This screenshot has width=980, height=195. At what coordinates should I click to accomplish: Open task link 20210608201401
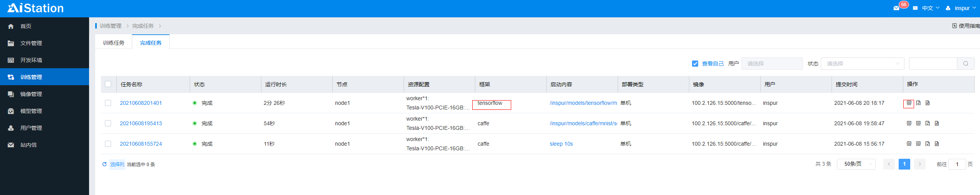coord(141,103)
